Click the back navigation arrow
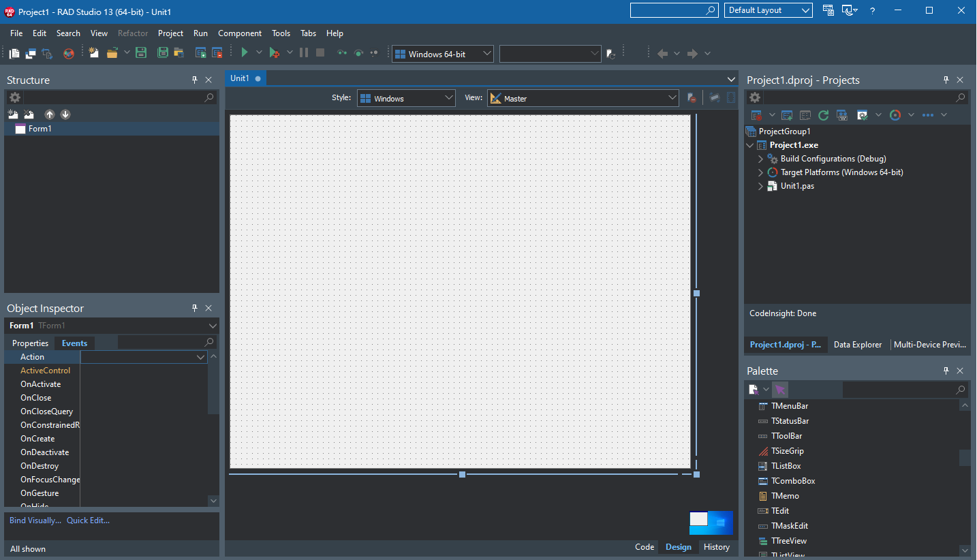 [x=662, y=54]
